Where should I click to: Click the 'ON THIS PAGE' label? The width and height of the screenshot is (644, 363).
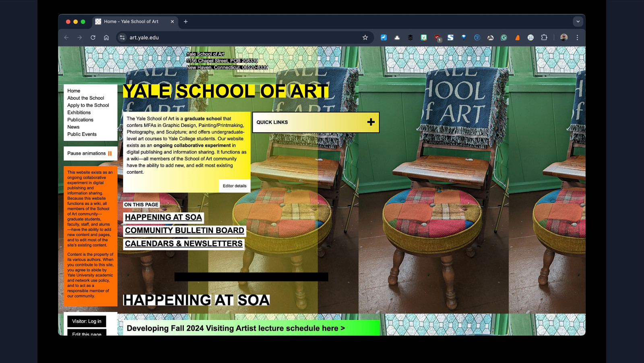click(x=141, y=205)
